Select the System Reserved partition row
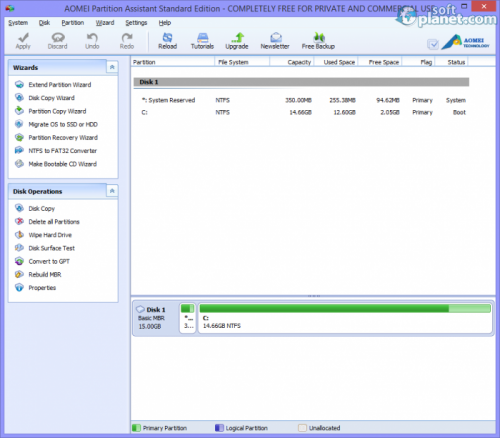The image size is (500, 438). [x=301, y=100]
